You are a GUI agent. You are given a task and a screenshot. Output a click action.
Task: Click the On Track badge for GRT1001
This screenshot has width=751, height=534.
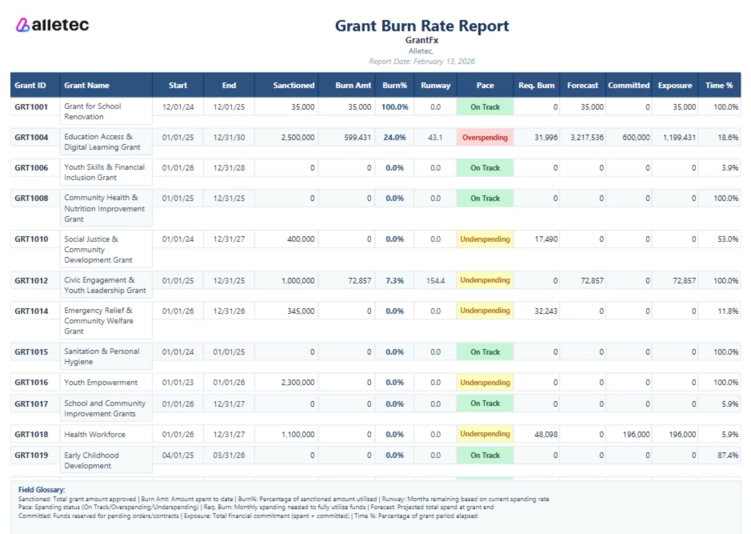[x=485, y=107]
